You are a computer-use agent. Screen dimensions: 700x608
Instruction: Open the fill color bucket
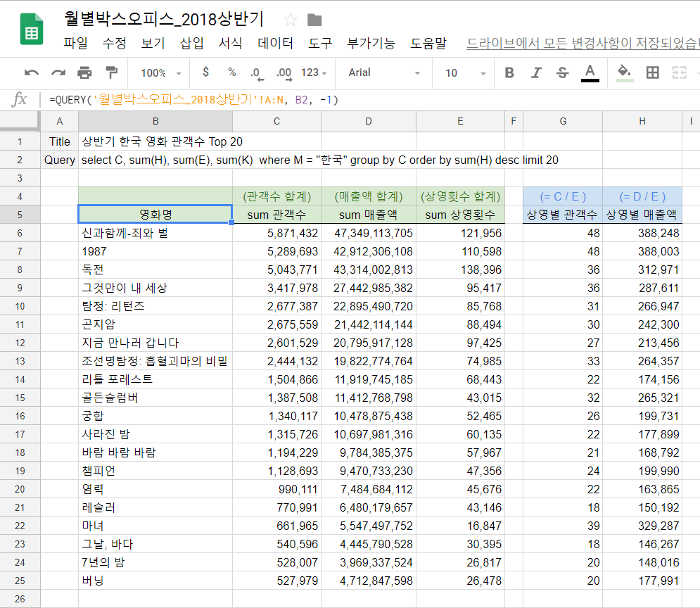click(x=624, y=72)
